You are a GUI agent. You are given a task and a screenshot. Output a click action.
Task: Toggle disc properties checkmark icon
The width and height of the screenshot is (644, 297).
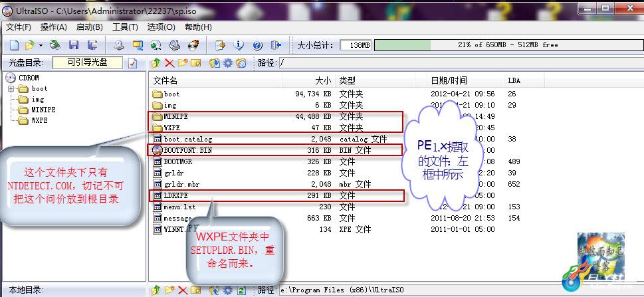[132, 63]
